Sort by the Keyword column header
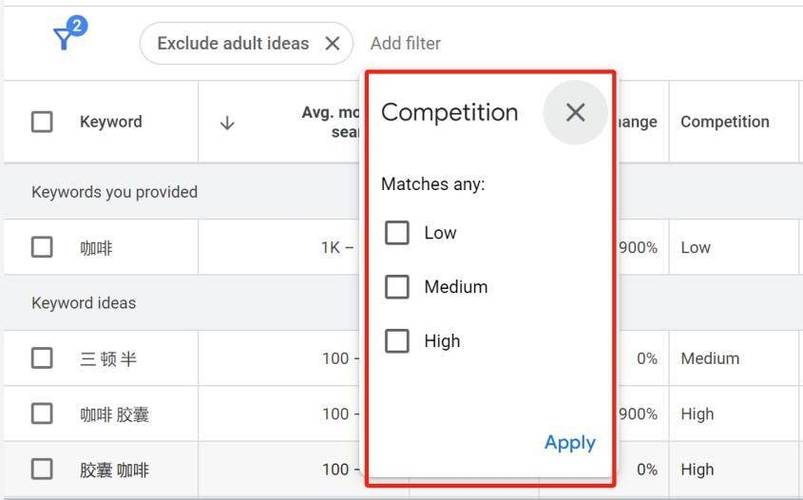 pyautogui.click(x=111, y=122)
